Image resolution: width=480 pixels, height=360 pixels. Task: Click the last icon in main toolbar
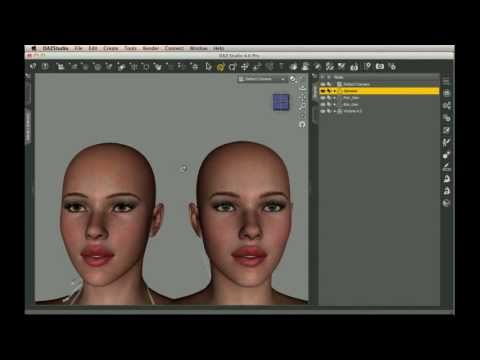coord(392,67)
